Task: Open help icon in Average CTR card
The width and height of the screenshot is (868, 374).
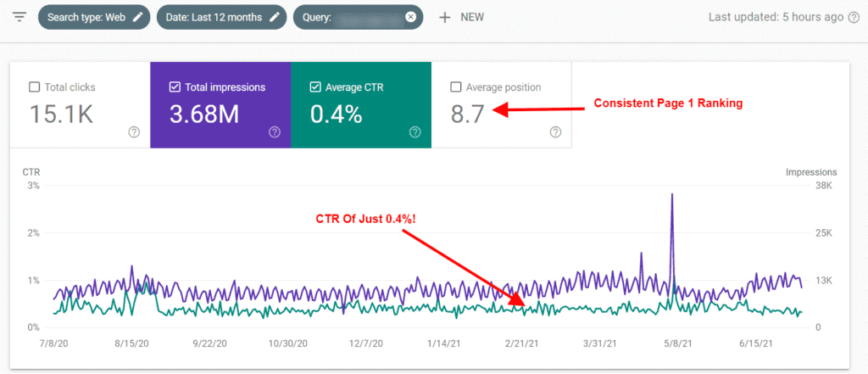Action: (415, 131)
